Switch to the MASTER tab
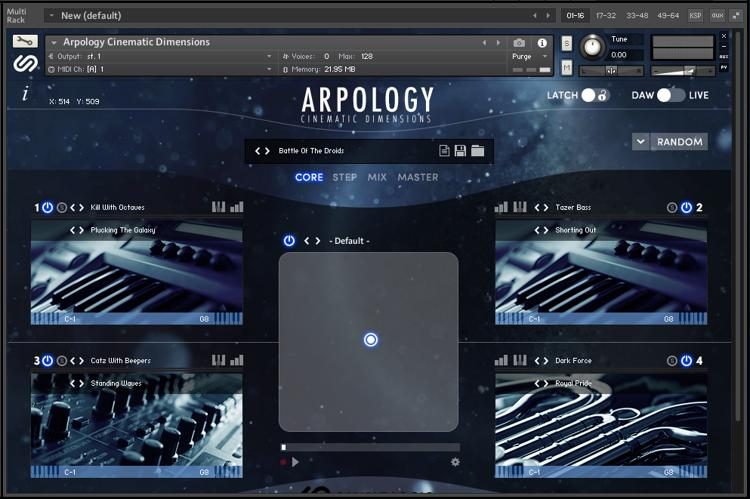This screenshot has height=499, width=750. point(418,177)
